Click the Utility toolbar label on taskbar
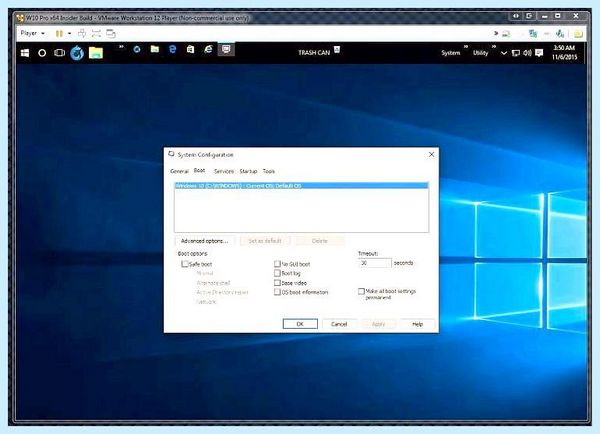The image size is (600, 434). (x=481, y=53)
